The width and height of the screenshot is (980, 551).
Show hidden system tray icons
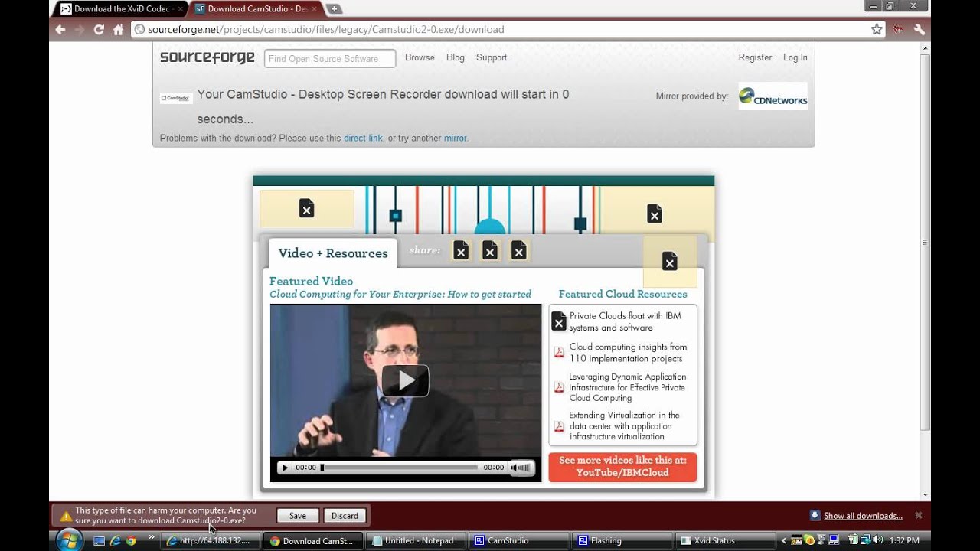coord(783,540)
